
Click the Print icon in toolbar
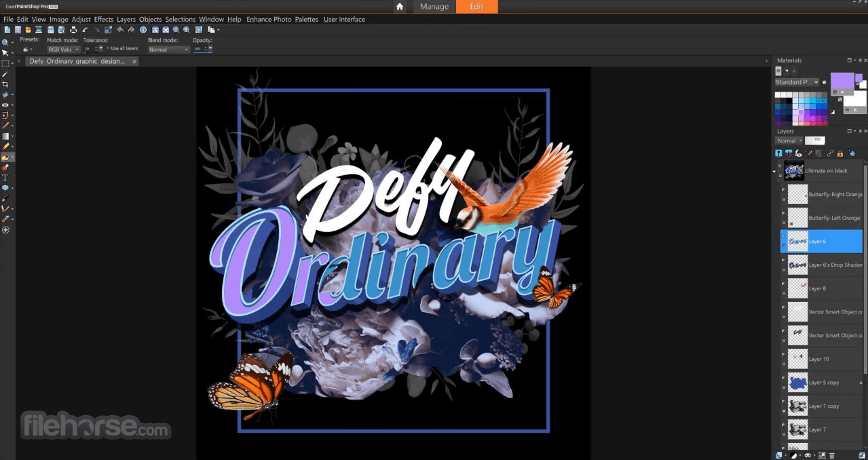click(x=73, y=30)
